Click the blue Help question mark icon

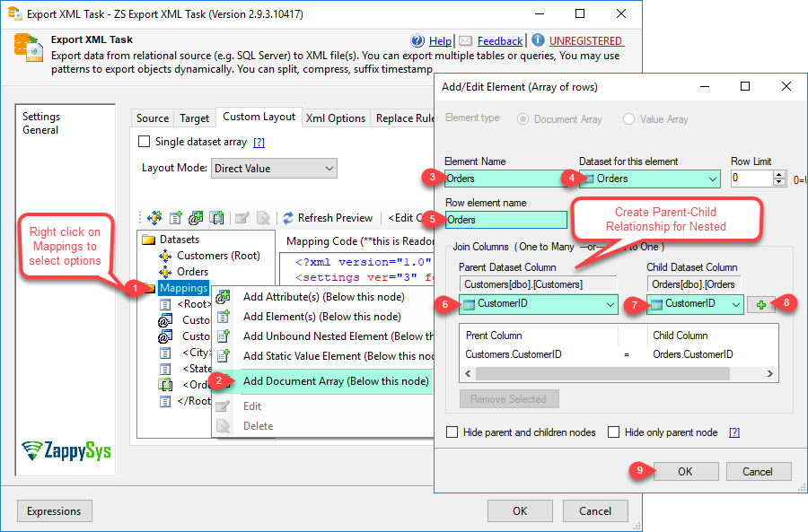point(417,40)
